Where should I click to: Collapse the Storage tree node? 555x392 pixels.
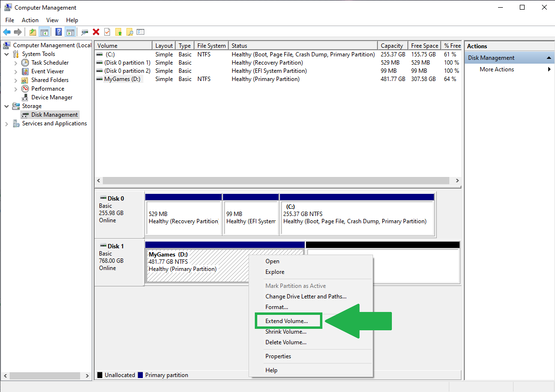point(7,106)
